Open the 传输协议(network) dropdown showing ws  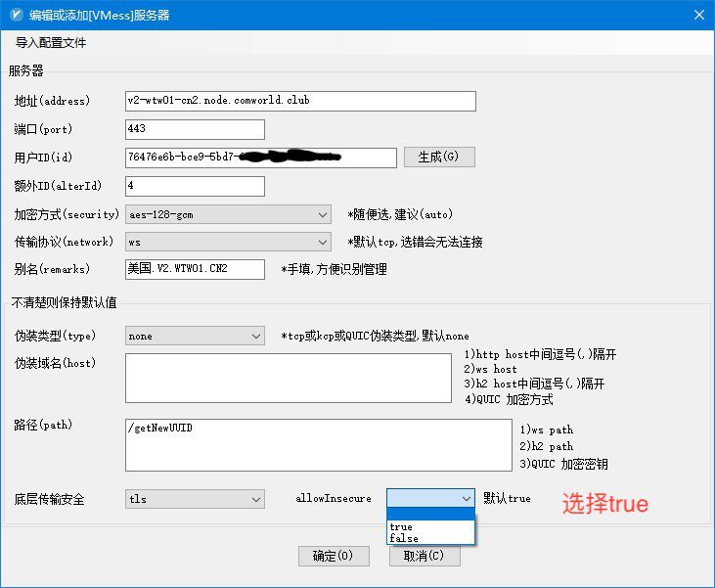tap(229, 242)
